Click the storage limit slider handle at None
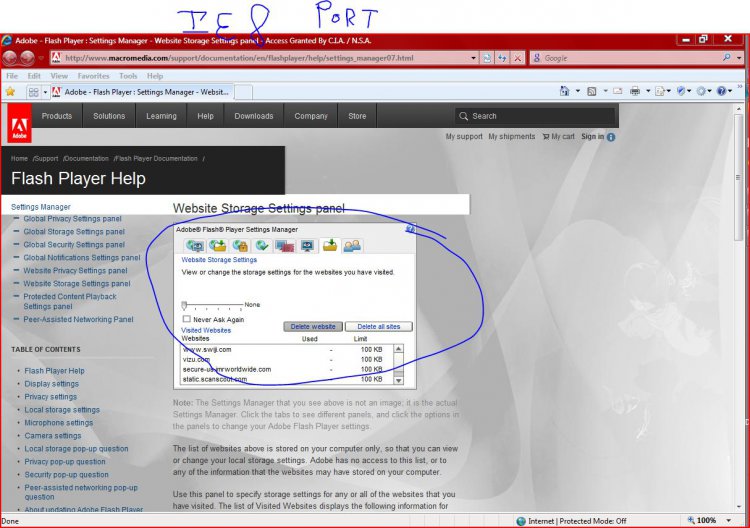 click(x=184, y=305)
